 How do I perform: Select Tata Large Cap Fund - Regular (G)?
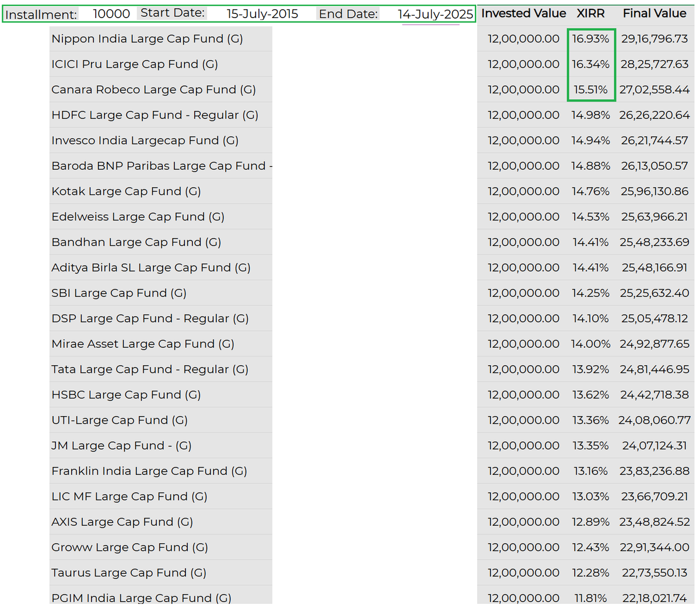point(150,369)
